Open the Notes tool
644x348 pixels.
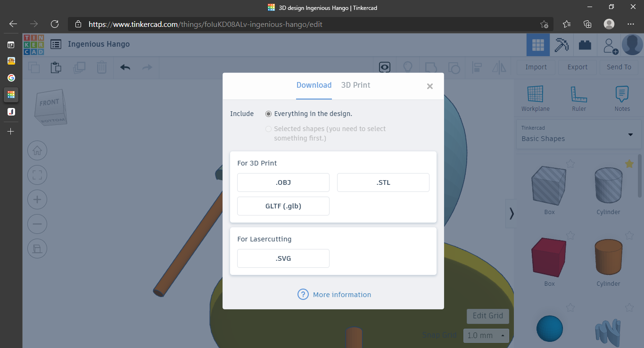[622, 99]
